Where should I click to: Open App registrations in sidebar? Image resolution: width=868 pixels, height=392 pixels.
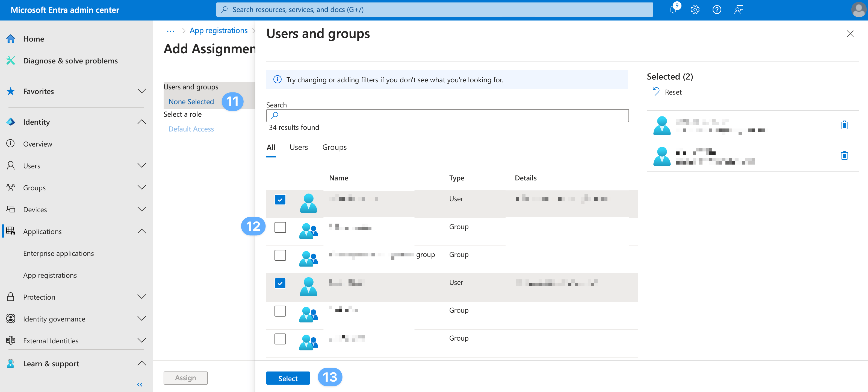[50, 275]
